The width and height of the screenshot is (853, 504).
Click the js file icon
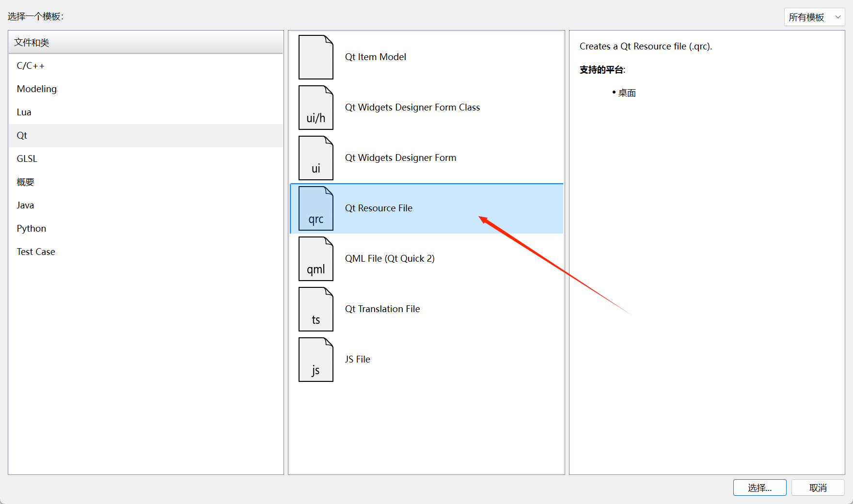point(316,360)
